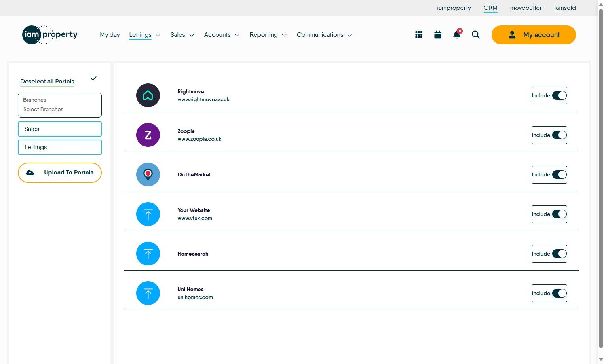Go to My day
604x364 pixels.
click(110, 35)
